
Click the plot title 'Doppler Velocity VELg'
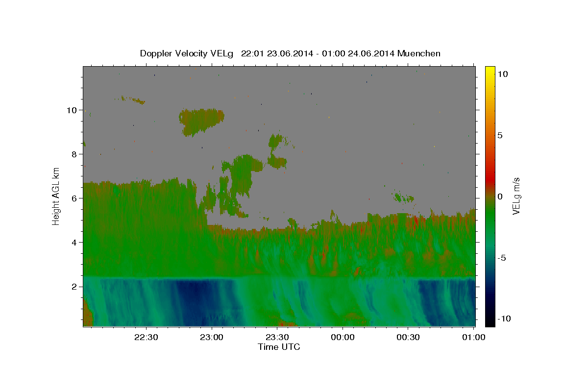click(x=188, y=53)
